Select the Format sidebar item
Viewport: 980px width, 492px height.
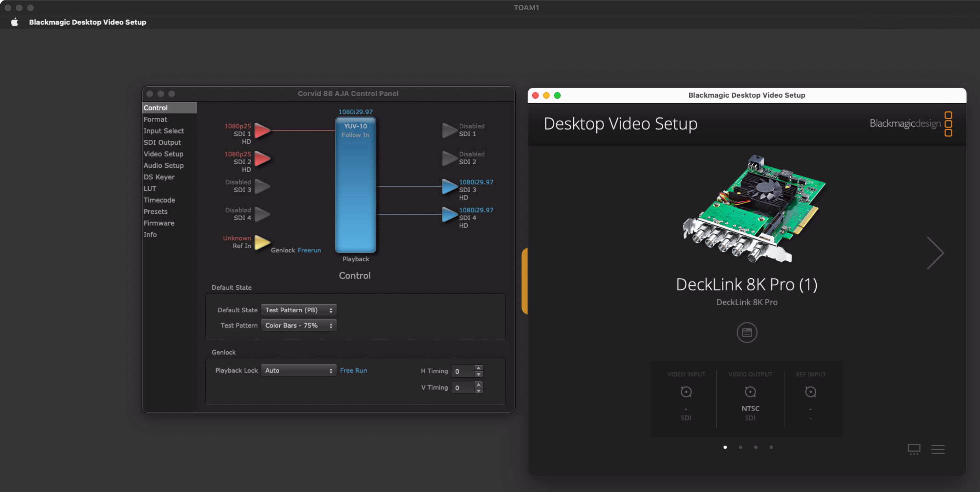(169, 119)
